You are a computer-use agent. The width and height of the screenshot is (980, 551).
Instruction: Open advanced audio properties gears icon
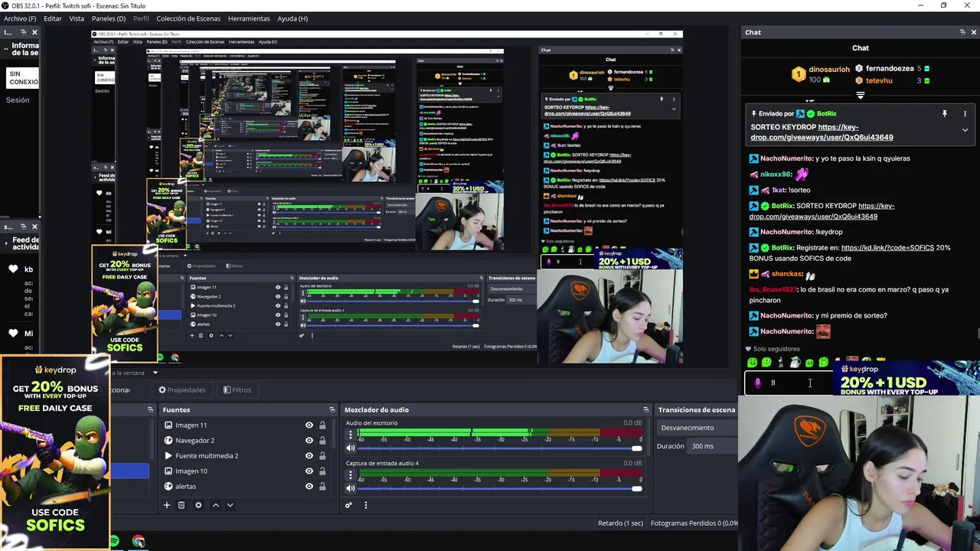(348, 505)
